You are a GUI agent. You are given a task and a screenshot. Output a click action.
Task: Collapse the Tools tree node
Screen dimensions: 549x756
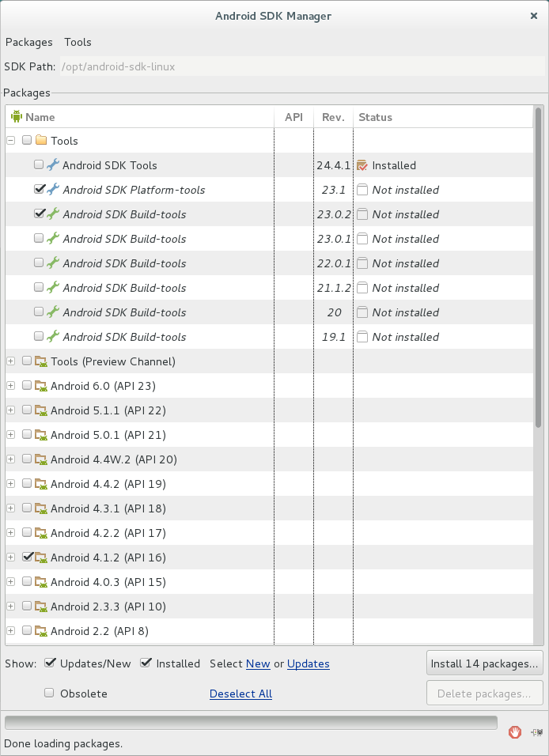click(x=10, y=140)
